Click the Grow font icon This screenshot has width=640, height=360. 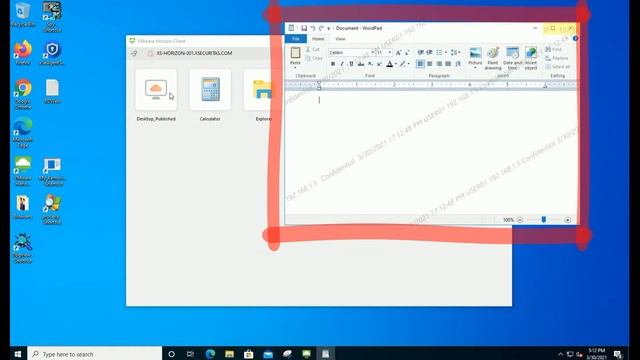[398, 53]
